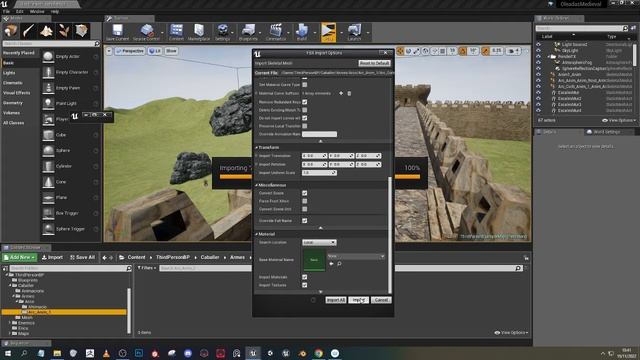
Task: Toggle Override Full Name checkbox
Action: (304, 220)
